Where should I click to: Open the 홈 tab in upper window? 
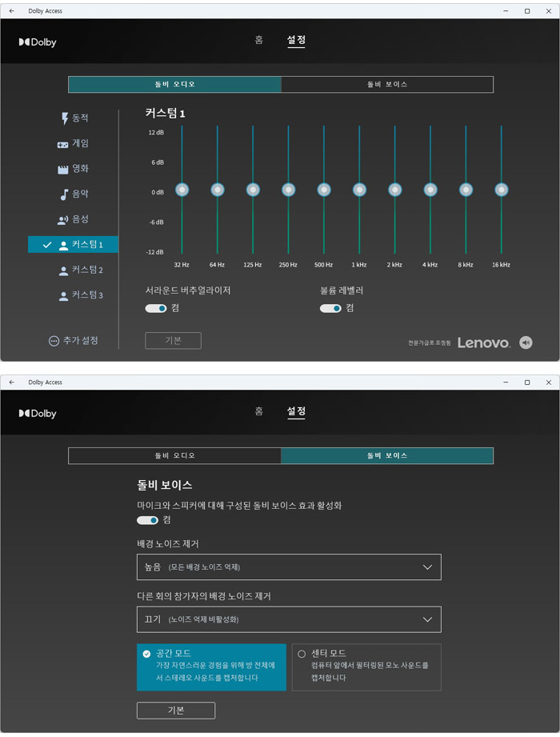[x=258, y=40]
